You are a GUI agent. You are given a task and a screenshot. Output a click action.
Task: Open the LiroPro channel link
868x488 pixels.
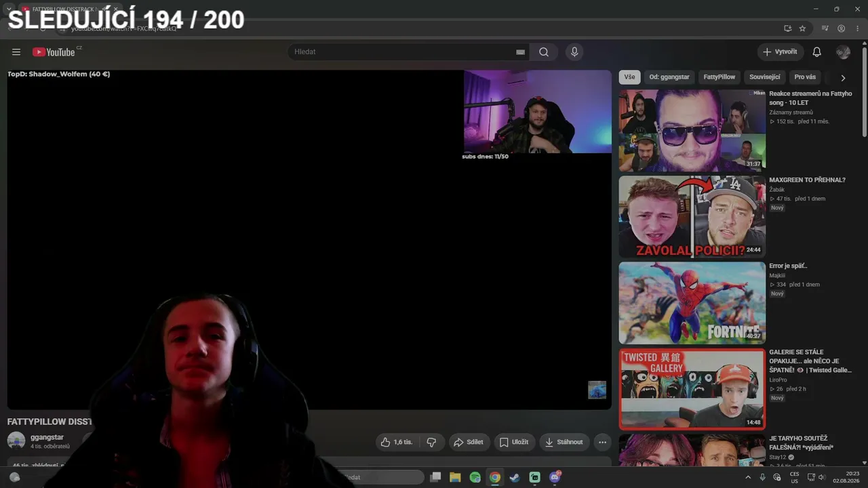click(778, 380)
